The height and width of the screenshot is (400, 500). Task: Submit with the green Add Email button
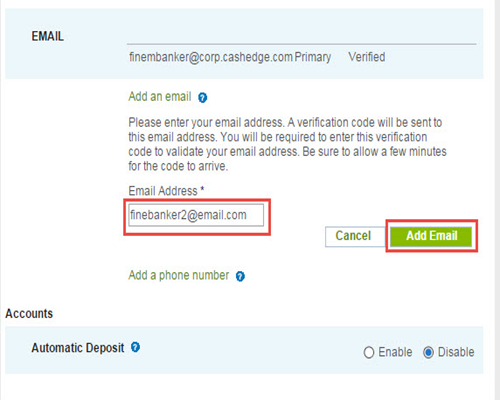click(431, 236)
